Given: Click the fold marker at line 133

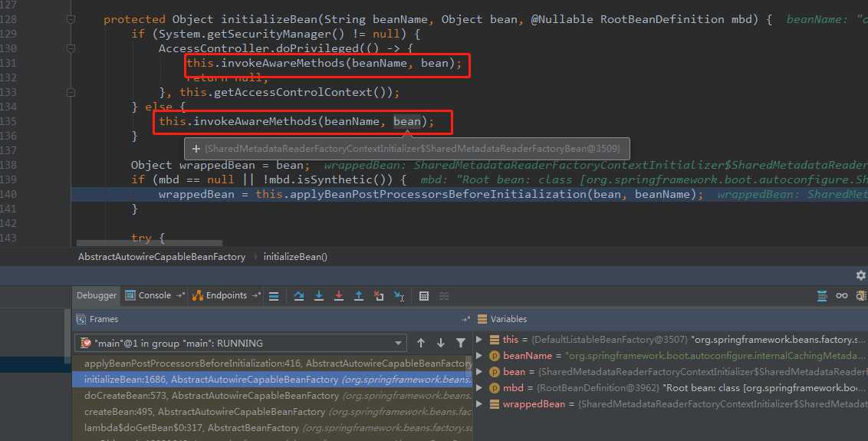Looking at the screenshot, I should point(71,92).
